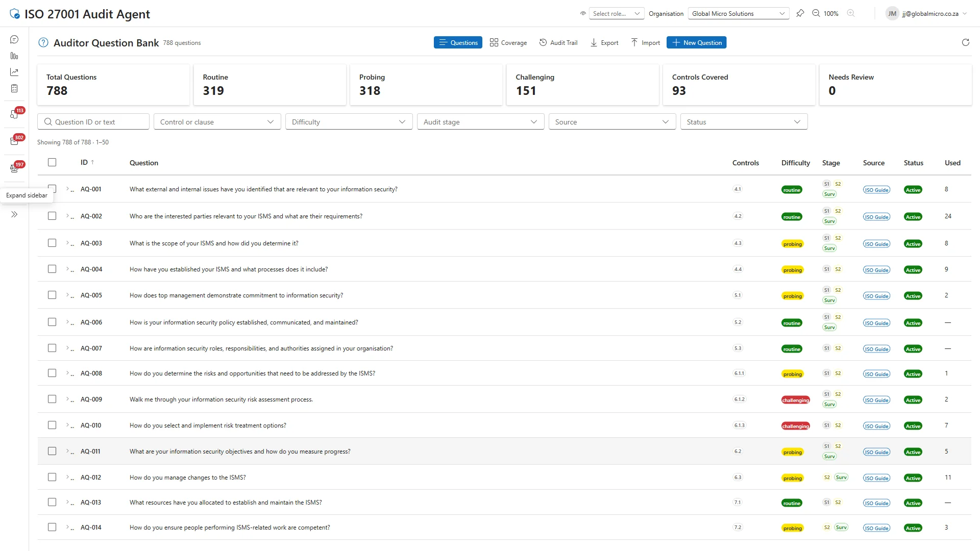This screenshot has width=980, height=551.
Task: Select the clipboard checklist sidebar icon
Action: point(14,88)
